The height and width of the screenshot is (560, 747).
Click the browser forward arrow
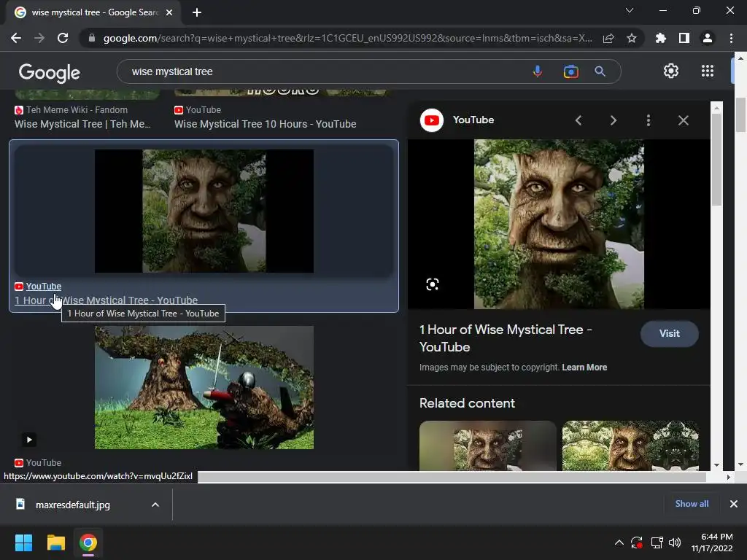point(39,38)
